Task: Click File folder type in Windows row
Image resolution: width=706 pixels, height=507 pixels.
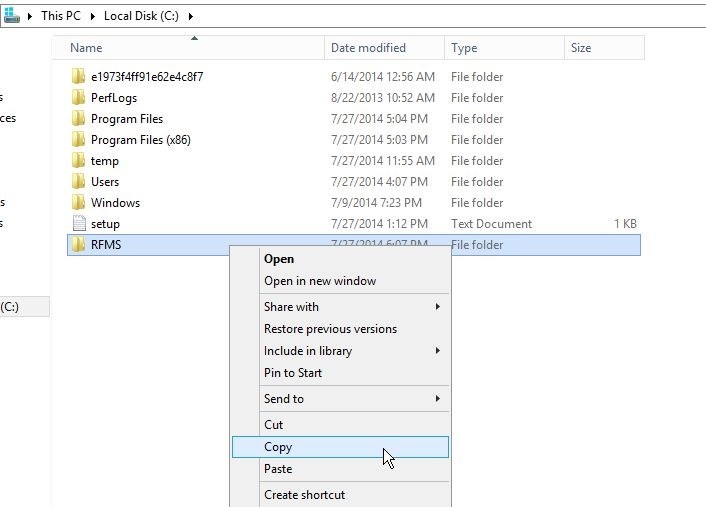Action: [x=477, y=203]
